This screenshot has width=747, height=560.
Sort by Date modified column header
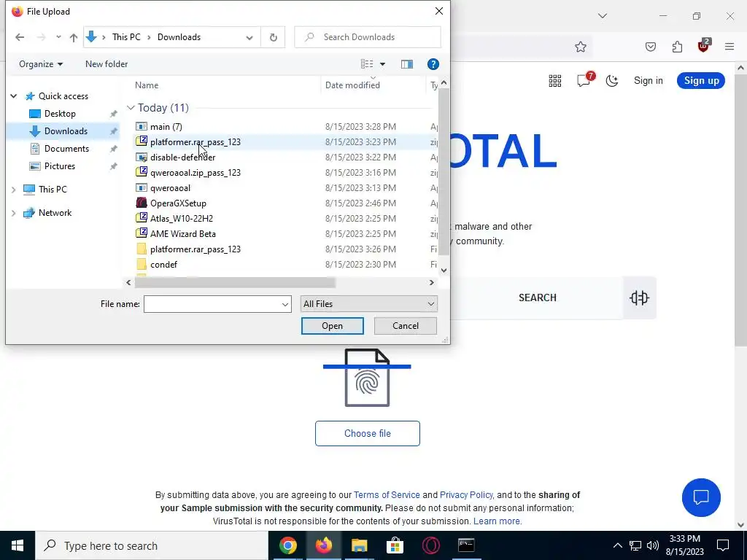click(352, 85)
